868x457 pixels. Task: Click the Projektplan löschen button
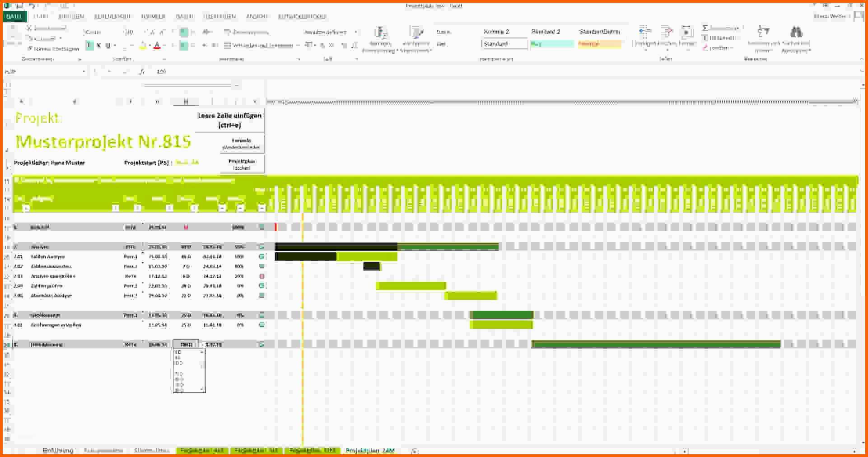click(x=242, y=164)
